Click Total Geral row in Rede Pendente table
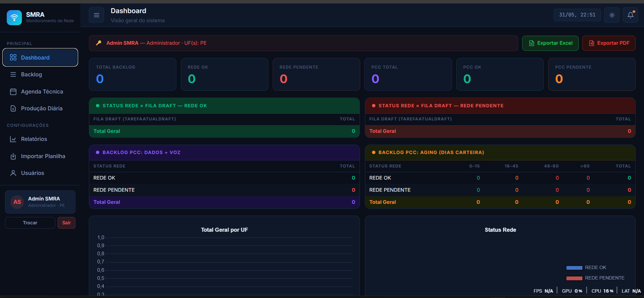 coord(500,131)
